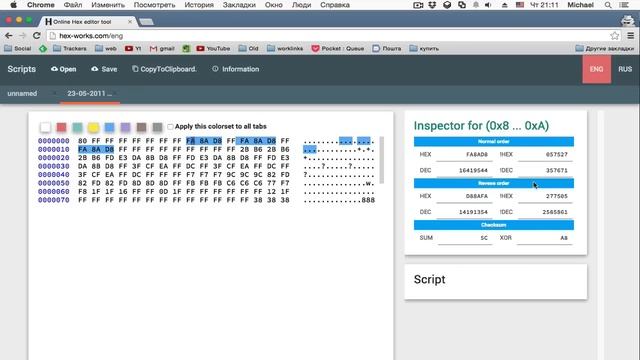Bookmark page with the star icon
This screenshot has width=640, height=360.
tap(615, 36)
